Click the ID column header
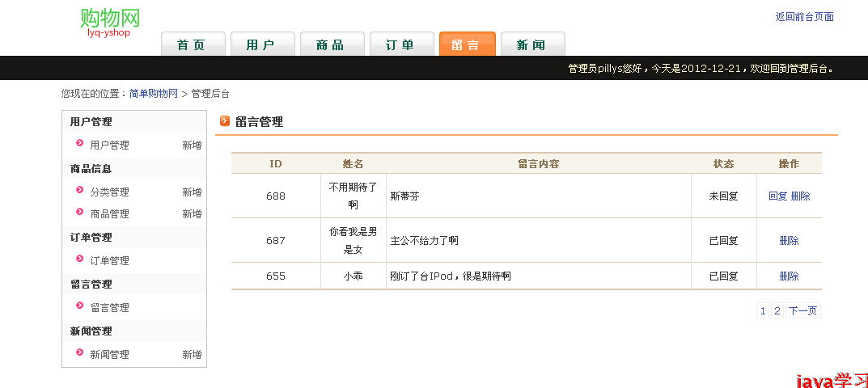Image resolution: width=868 pixels, height=388 pixels. (276, 164)
